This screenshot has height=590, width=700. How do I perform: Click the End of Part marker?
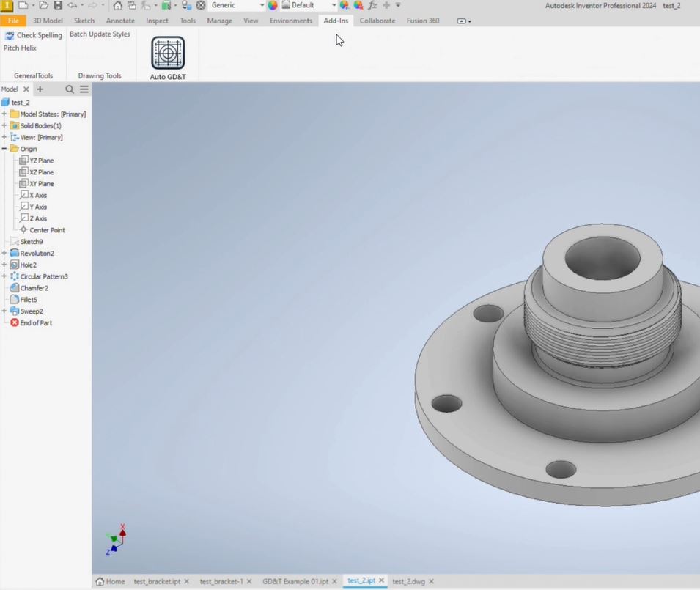pyautogui.click(x=32, y=322)
